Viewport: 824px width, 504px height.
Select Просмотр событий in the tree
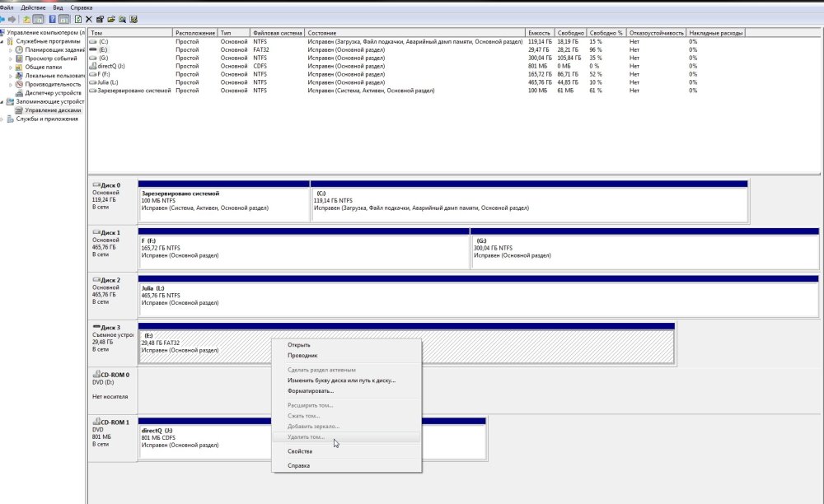pyautogui.click(x=50, y=58)
